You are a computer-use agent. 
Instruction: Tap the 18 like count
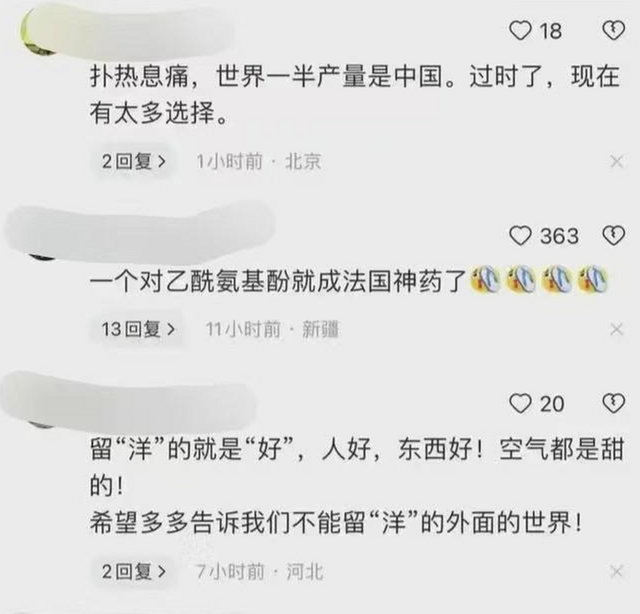(551, 31)
